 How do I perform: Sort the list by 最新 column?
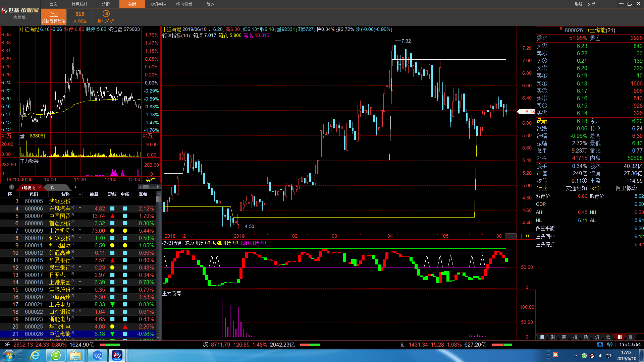coord(94,194)
